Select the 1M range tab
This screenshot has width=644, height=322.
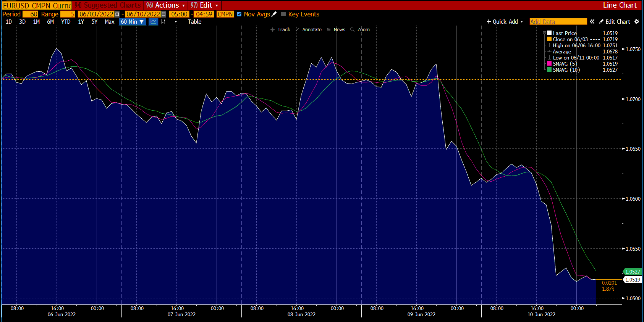(36, 22)
